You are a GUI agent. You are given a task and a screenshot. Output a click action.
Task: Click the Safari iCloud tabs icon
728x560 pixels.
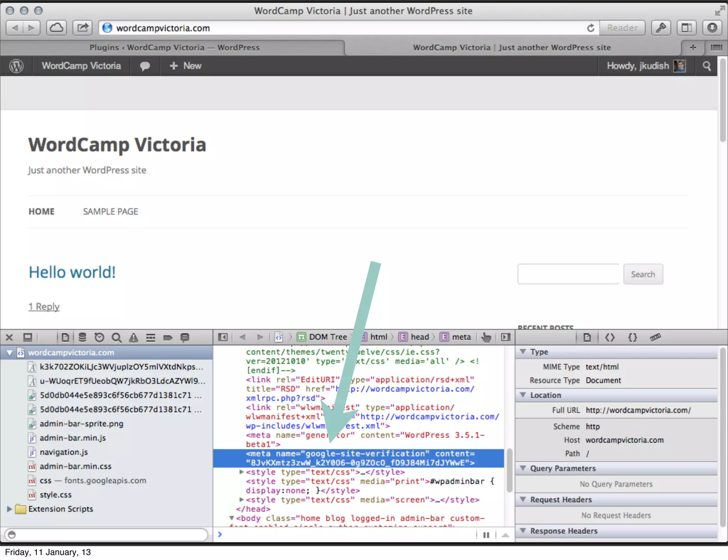click(x=57, y=28)
